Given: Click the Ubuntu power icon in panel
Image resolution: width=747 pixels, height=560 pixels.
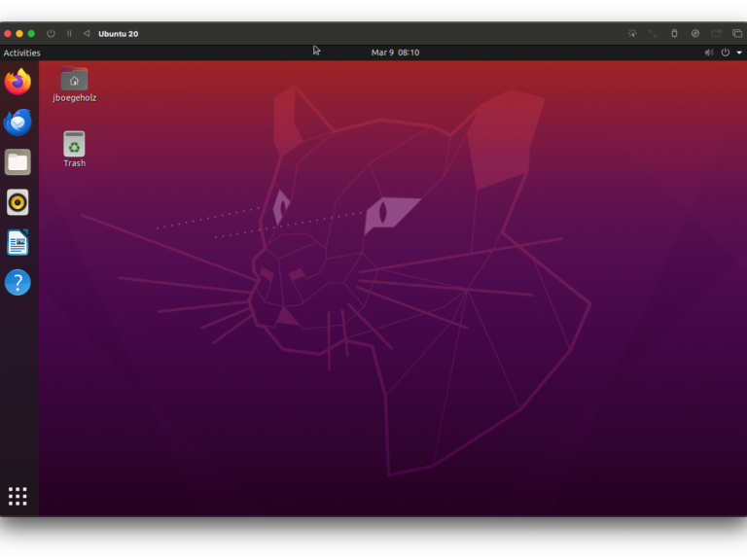Looking at the screenshot, I should (x=726, y=52).
